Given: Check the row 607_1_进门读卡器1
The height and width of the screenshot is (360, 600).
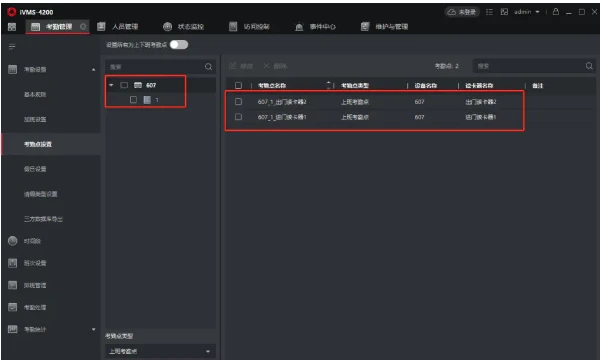Looking at the screenshot, I should [238, 116].
